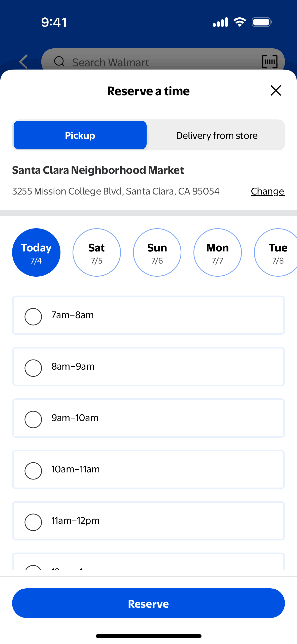The width and height of the screenshot is (297, 644).
Task: Choose Sat 7/5 date circle
Action: point(97,252)
